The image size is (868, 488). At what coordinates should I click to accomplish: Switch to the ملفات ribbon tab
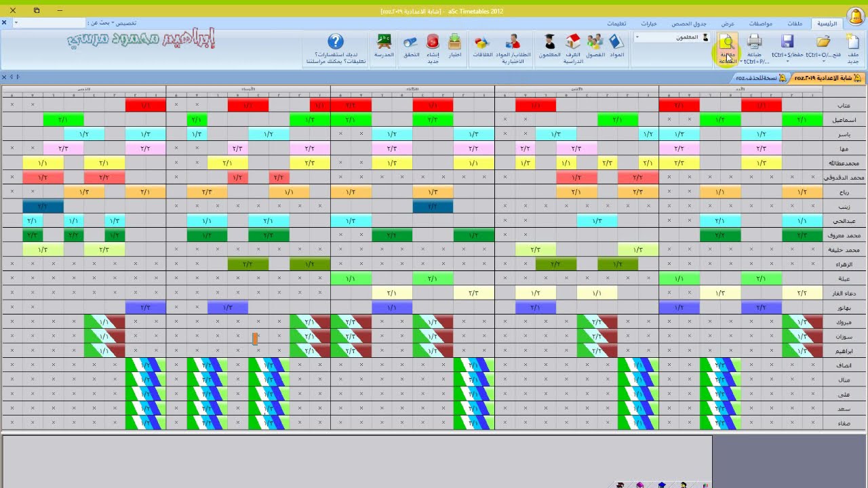point(795,23)
